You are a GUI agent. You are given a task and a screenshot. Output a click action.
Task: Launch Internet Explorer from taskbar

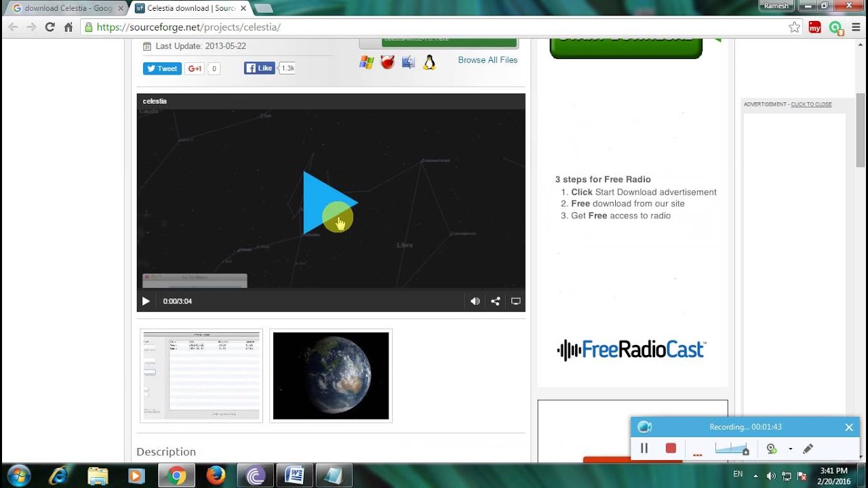(58, 476)
